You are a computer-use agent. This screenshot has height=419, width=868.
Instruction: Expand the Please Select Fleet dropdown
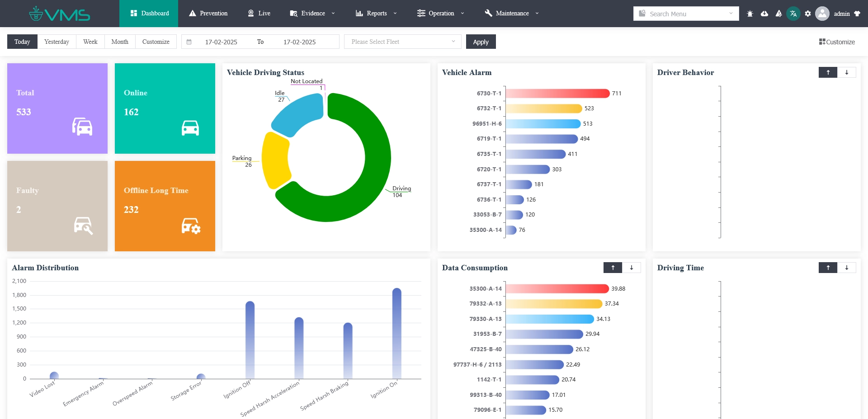click(402, 42)
